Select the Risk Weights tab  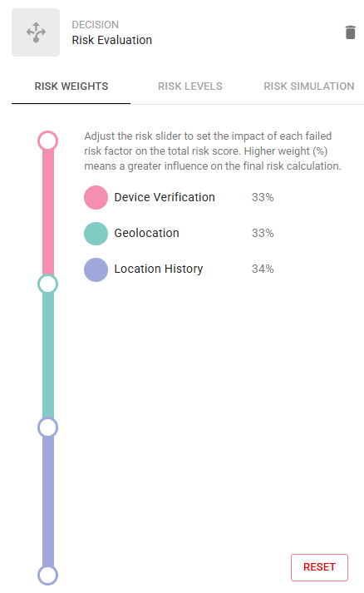(x=71, y=86)
